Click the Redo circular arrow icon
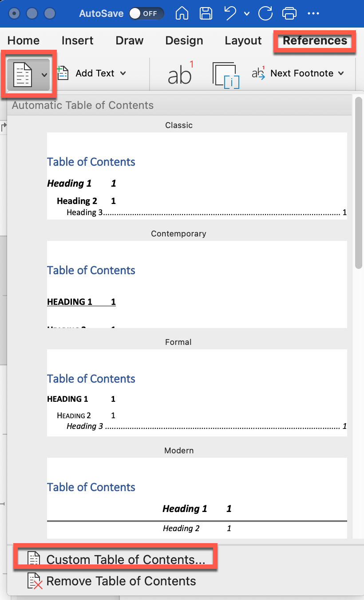The image size is (364, 600). (x=265, y=13)
